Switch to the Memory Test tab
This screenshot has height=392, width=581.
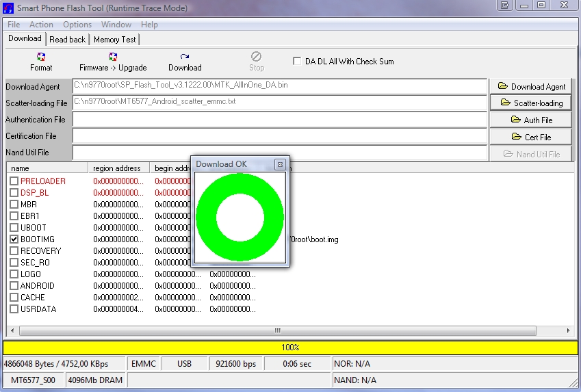[x=114, y=39]
